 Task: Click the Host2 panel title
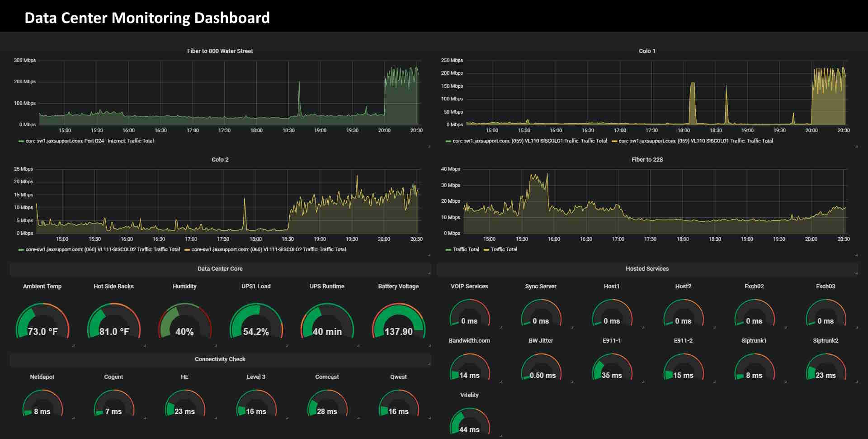(x=683, y=286)
